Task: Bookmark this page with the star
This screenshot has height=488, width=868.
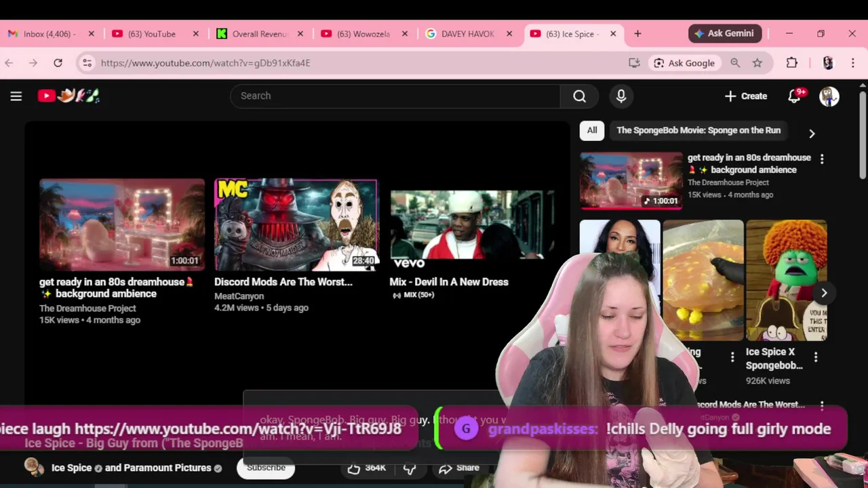Action: 757,63
